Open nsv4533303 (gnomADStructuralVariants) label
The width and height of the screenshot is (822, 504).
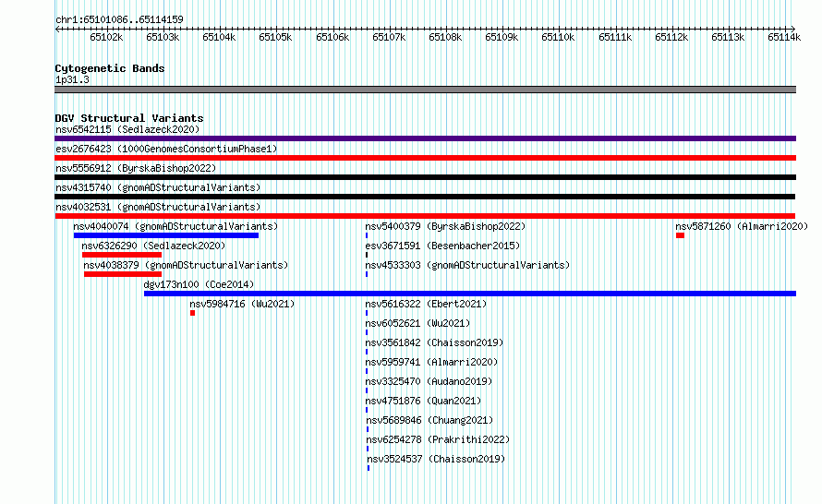467,265
